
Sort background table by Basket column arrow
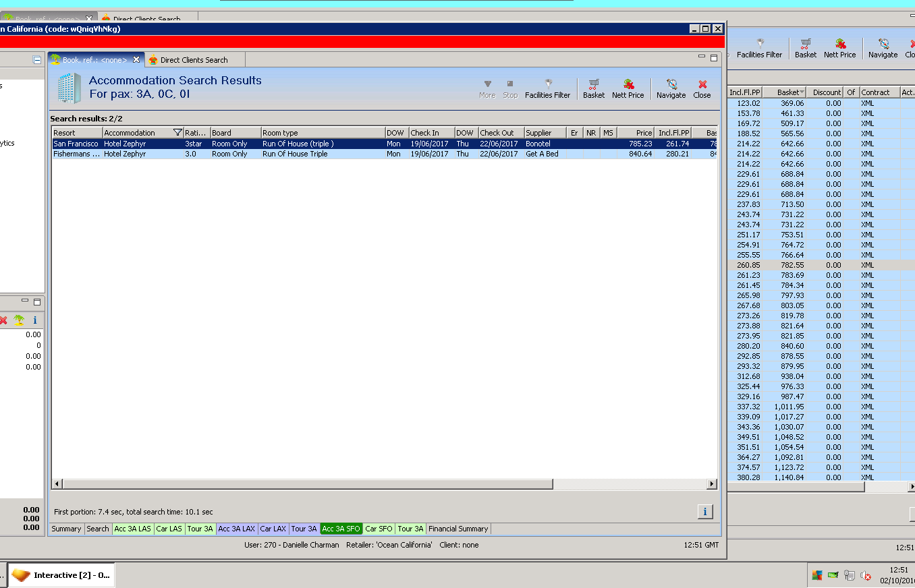click(802, 92)
